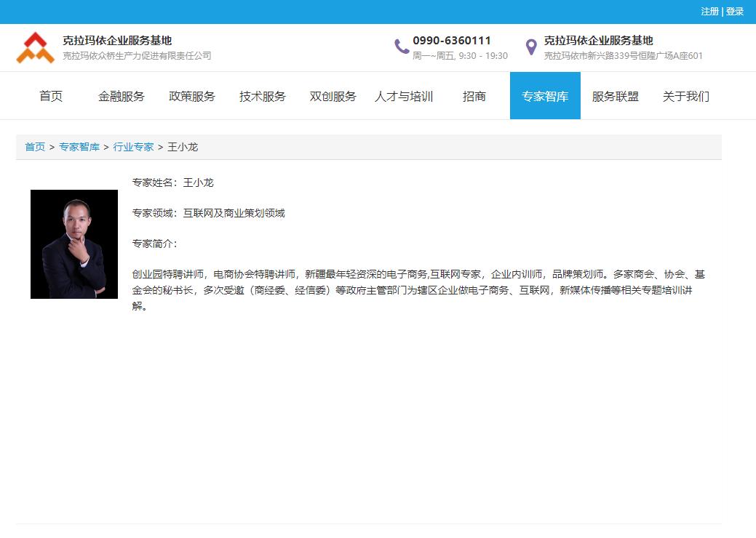Viewport: 756px width, 538px height.
Task: Click the 克拉玛依企业服务基地 title beside the logo
Action: coord(117,41)
